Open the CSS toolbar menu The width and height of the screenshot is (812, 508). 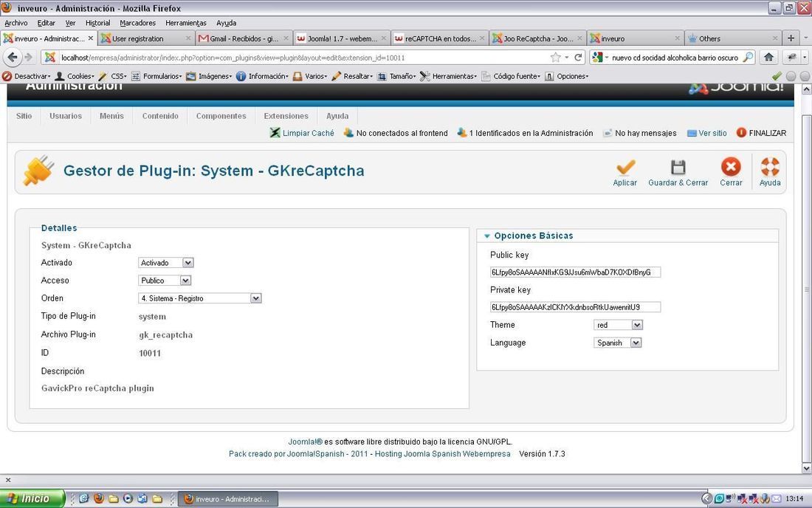pyautogui.click(x=113, y=76)
